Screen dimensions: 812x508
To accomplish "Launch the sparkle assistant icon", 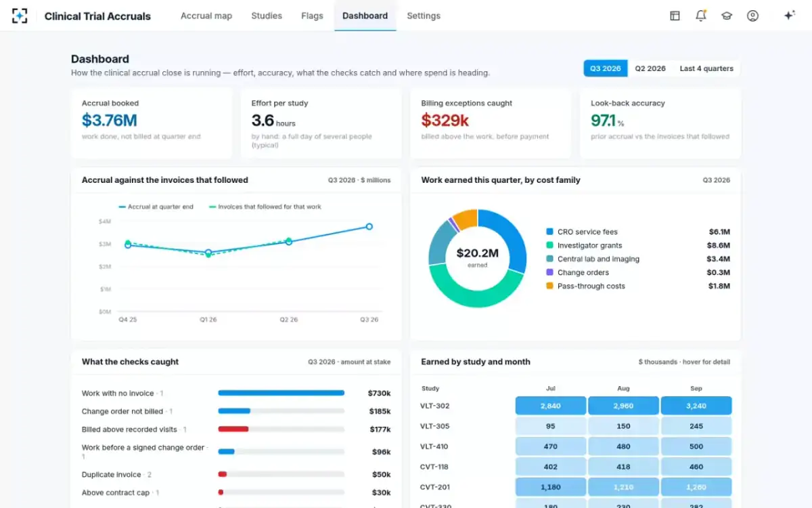I will tap(789, 16).
